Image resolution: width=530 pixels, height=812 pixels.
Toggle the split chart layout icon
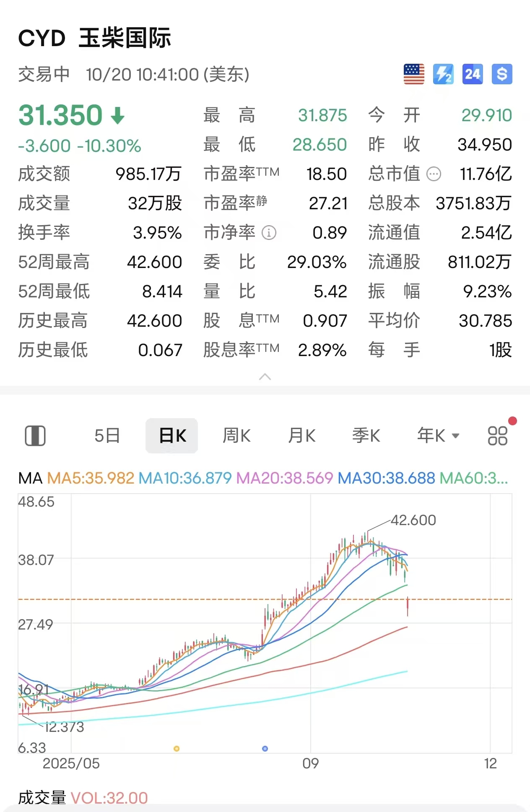[35, 436]
